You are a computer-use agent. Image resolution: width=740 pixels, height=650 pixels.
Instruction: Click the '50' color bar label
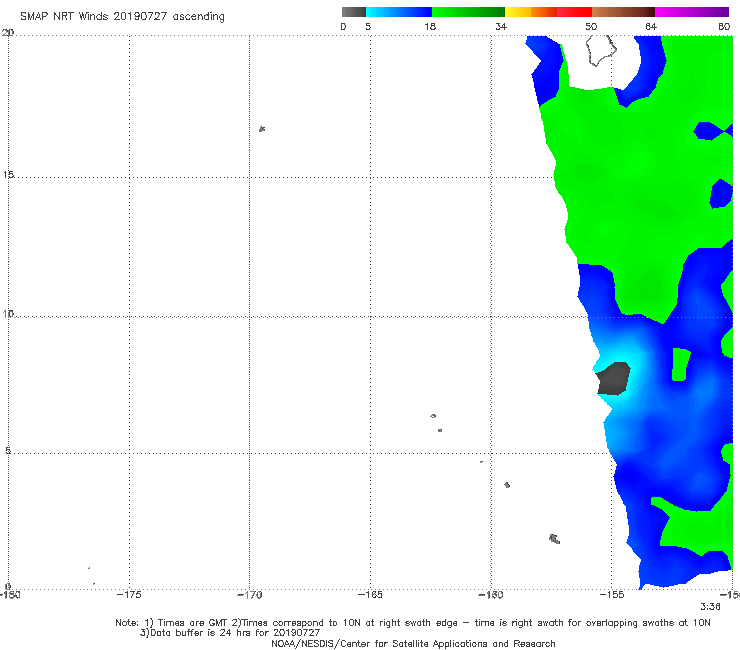click(x=591, y=27)
